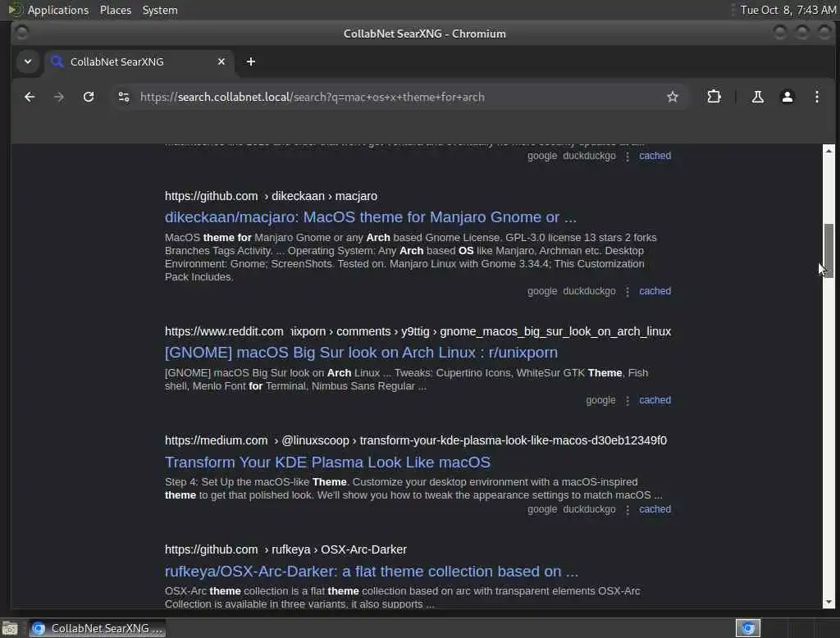Select CollabNet SearXNG taskbar window button
This screenshot has height=638, width=840.
tap(97, 628)
